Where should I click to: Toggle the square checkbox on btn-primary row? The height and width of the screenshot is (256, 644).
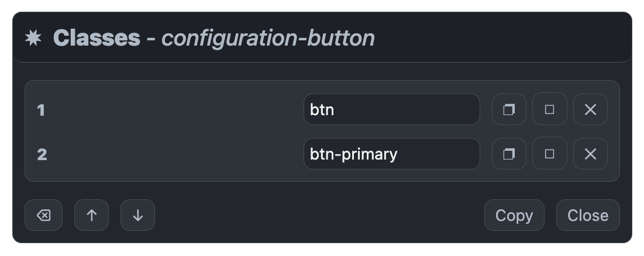click(550, 154)
